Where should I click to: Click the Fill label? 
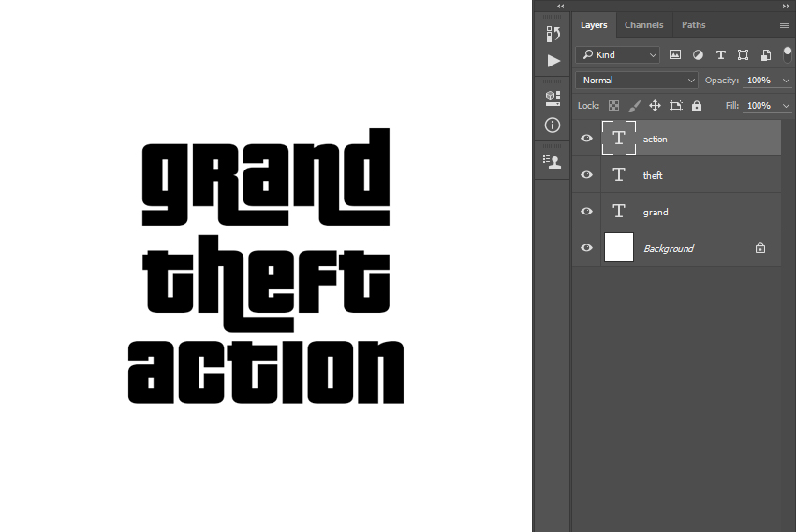click(732, 106)
